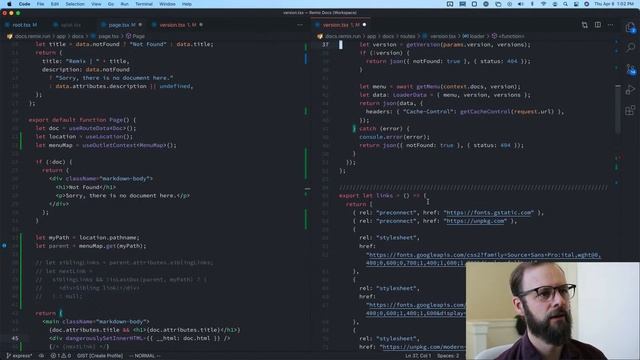Close right version.tsx via its unsaved dot
The image size is (640, 360).
pos(364,25)
